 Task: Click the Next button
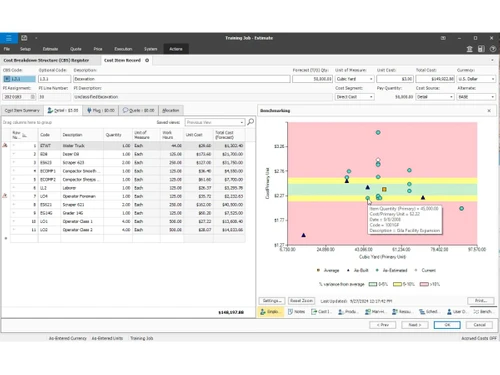pyautogui.click(x=415, y=325)
